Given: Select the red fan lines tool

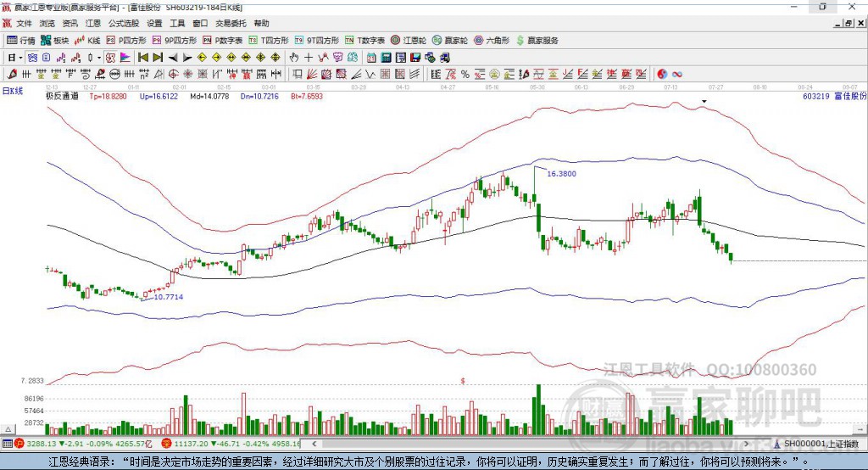Looking at the screenshot, I should tap(312, 75).
